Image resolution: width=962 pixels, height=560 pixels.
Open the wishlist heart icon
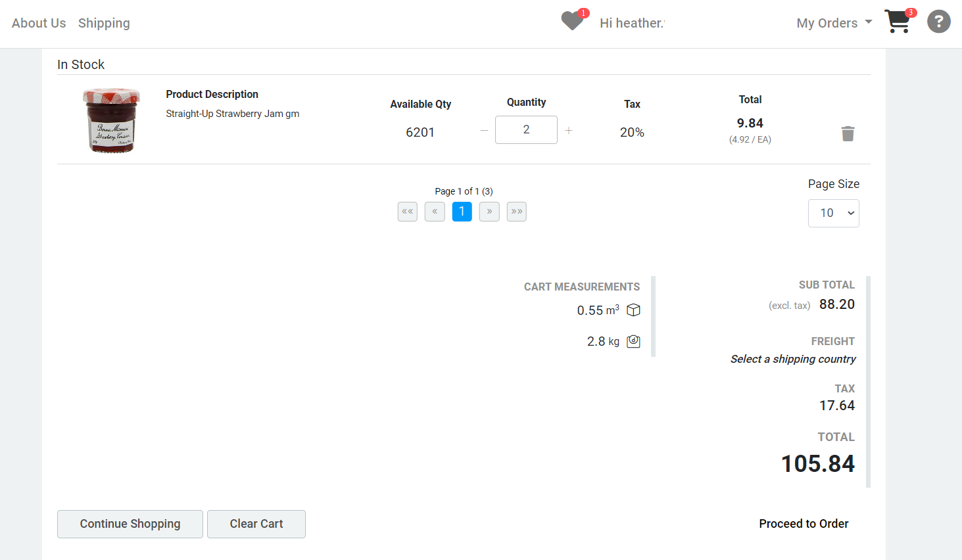[x=571, y=20]
